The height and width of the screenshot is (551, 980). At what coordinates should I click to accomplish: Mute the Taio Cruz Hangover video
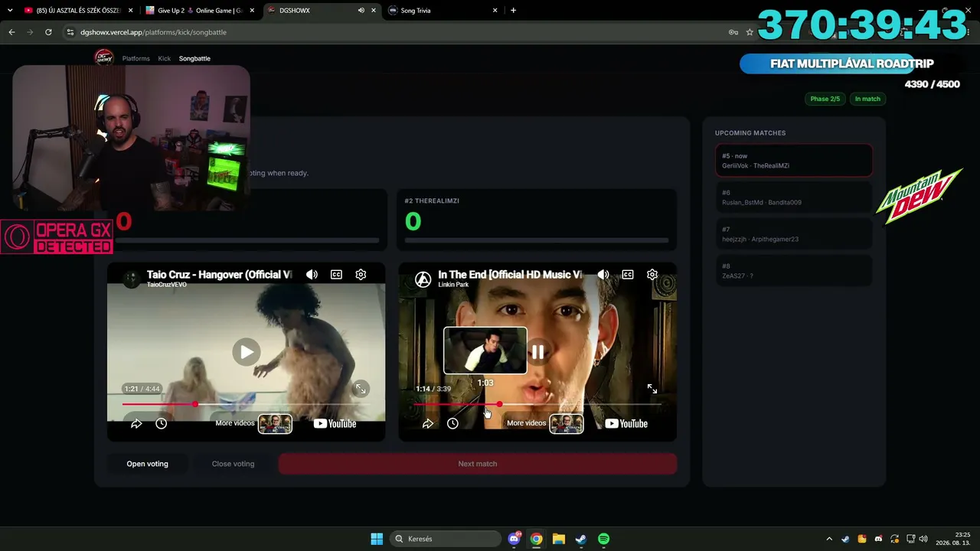(x=312, y=275)
